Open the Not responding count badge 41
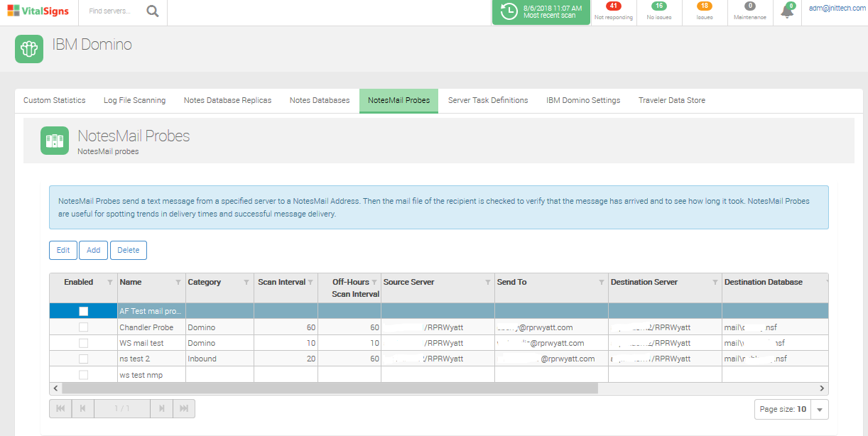868x436 pixels. pyautogui.click(x=614, y=6)
